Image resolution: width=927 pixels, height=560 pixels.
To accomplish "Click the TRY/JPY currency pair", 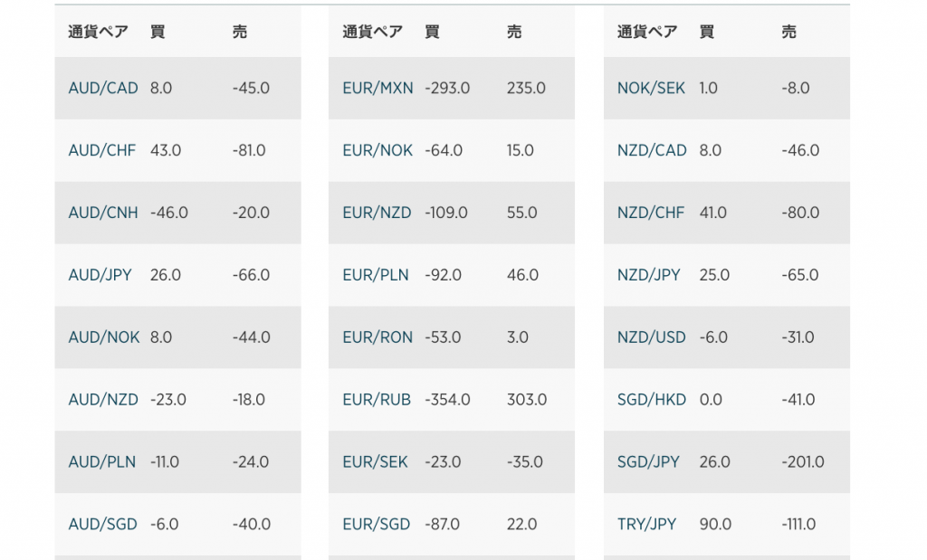I will coord(646,525).
